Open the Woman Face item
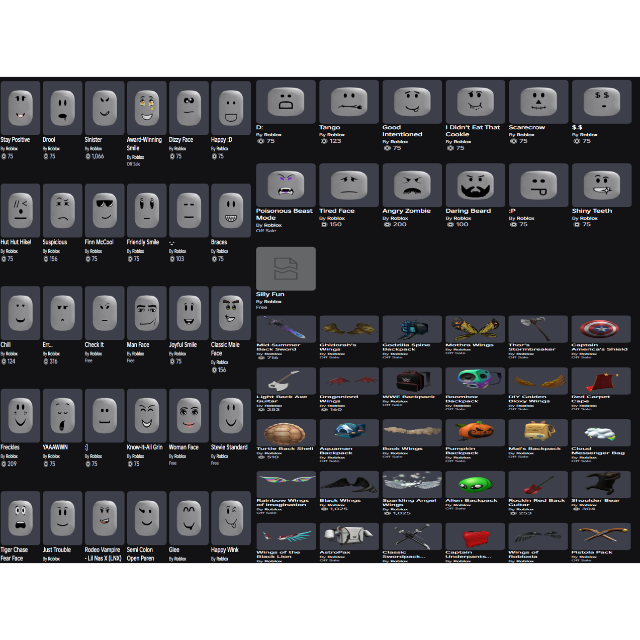Viewport: 640px width, 640px height. (188, 415)
